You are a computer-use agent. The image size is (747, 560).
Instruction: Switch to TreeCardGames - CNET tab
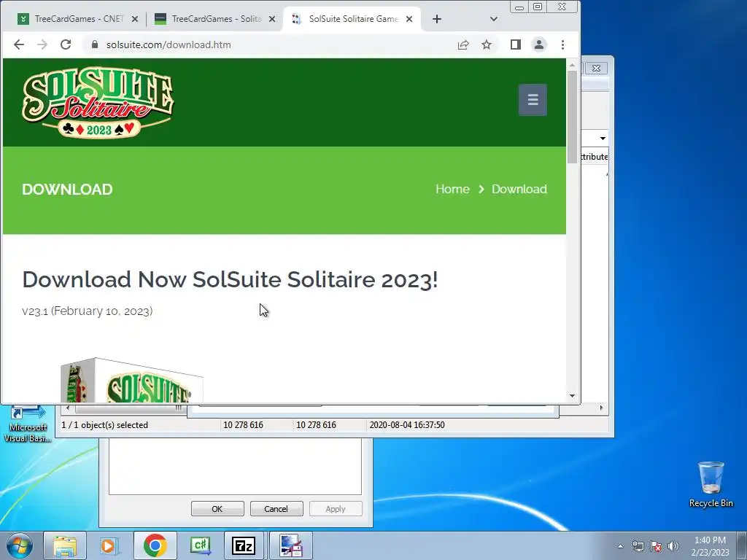77,19
